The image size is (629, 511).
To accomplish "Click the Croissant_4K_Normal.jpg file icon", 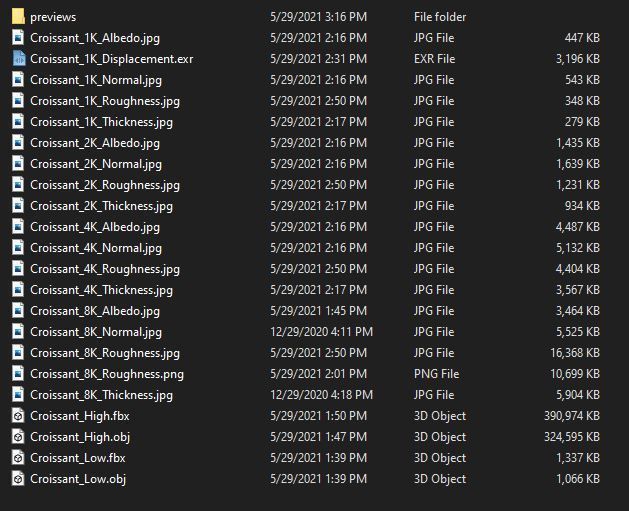I will pos(18,248).
